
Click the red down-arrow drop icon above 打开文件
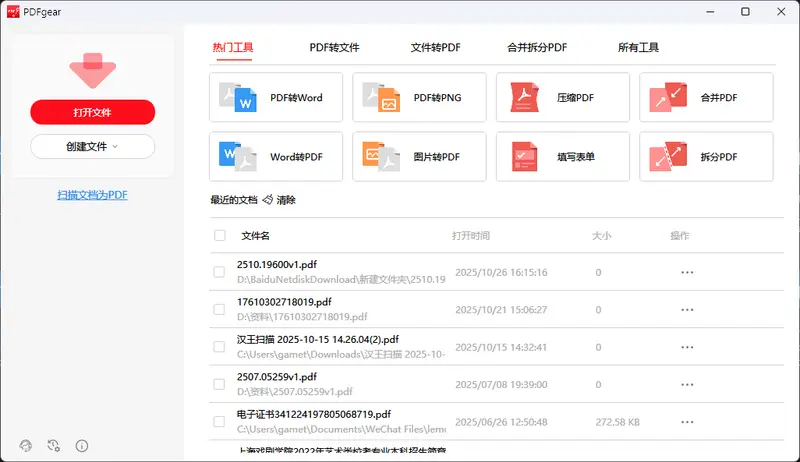click(92, 70)
